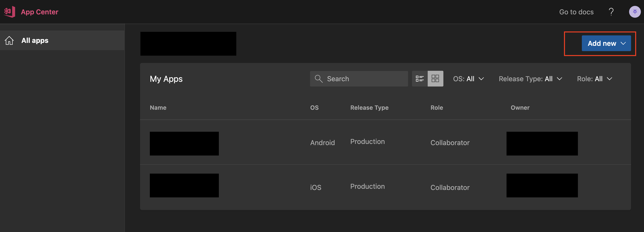
Task: Sort by the OS column header
Action: coord(314,108)
